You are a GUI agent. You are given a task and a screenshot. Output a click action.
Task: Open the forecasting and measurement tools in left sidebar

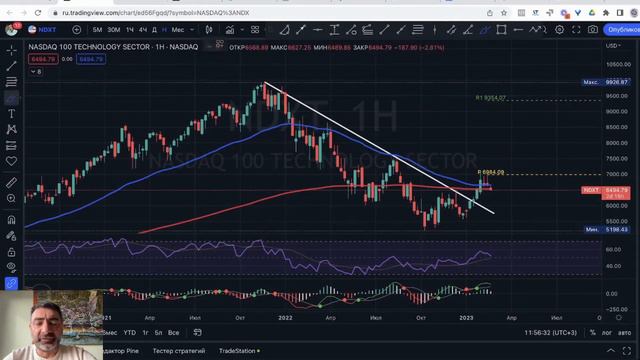click(x=11, y=145)
